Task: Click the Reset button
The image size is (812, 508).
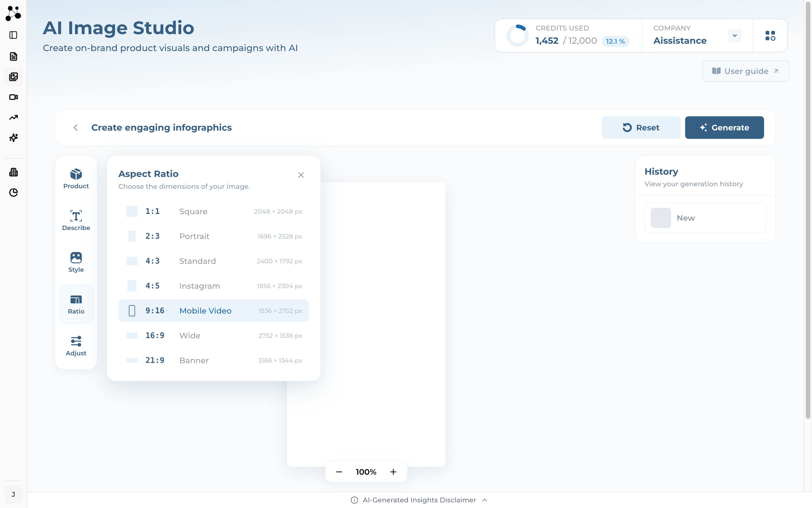Action: pyautogui.click(x=641, y=128)
